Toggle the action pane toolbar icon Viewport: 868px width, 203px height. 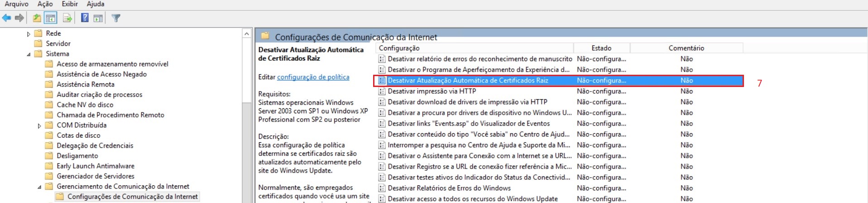point(98,18)
